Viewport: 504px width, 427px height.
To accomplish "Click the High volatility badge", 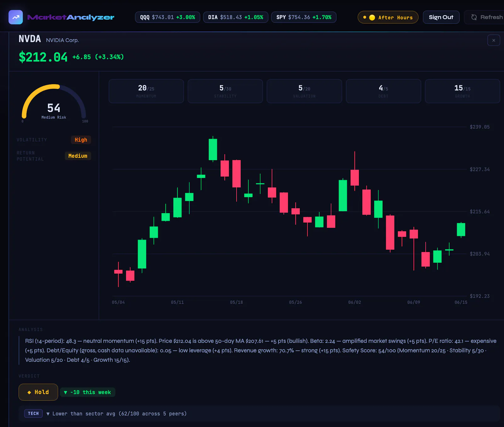I will pos(81,140).
